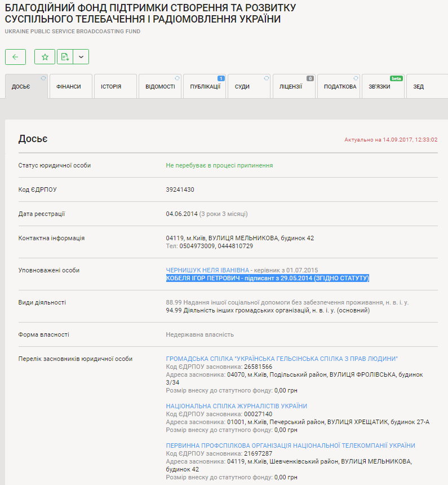This screenshot has width=448, height=485.
Task: Click the zero badge on ЛІЦЕНЗІЇ tab
Action: click(x=310, y=78)
